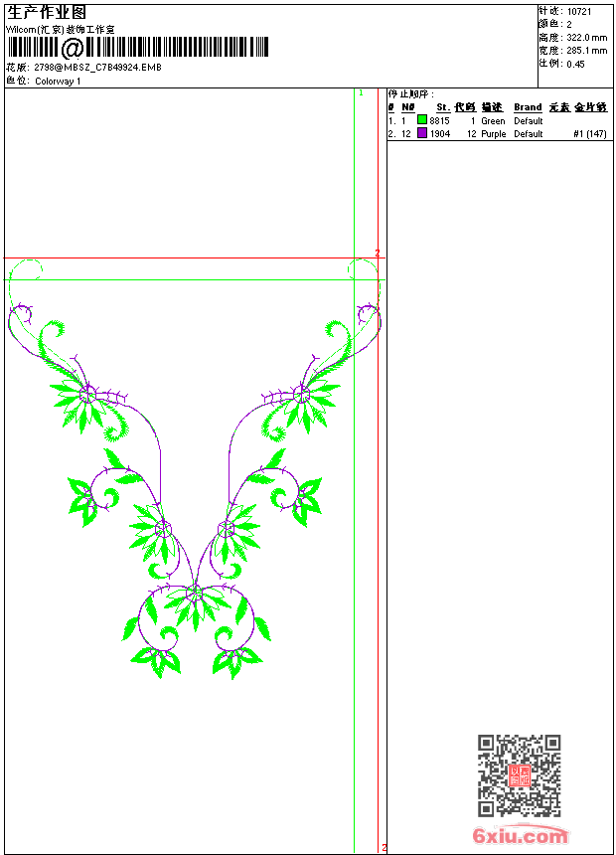Screen dimensions: 616x855
Task: Select the 'Colorway 1' text
Action: pos(58,82)
